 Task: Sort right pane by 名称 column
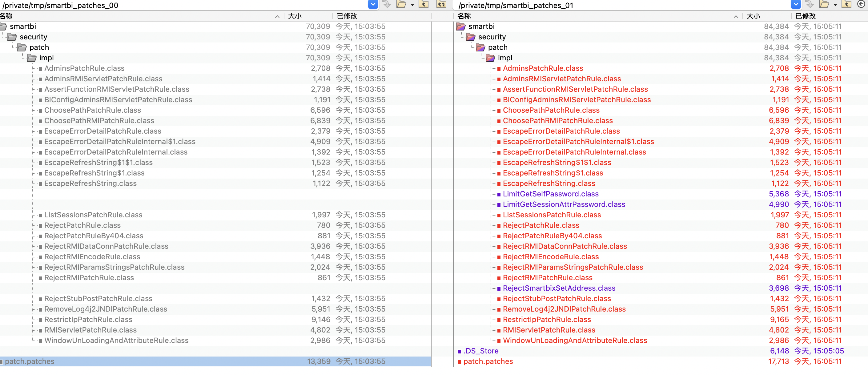[x=598, y=16]
